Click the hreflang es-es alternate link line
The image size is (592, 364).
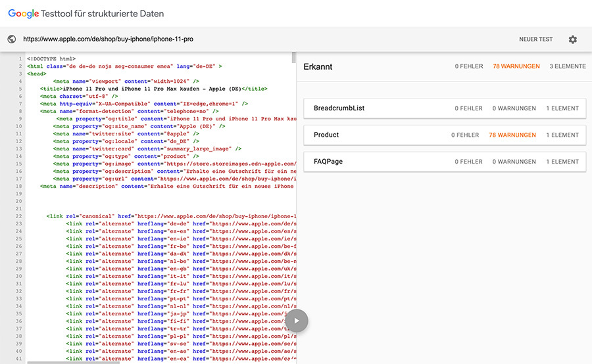(x=182, y=231)
